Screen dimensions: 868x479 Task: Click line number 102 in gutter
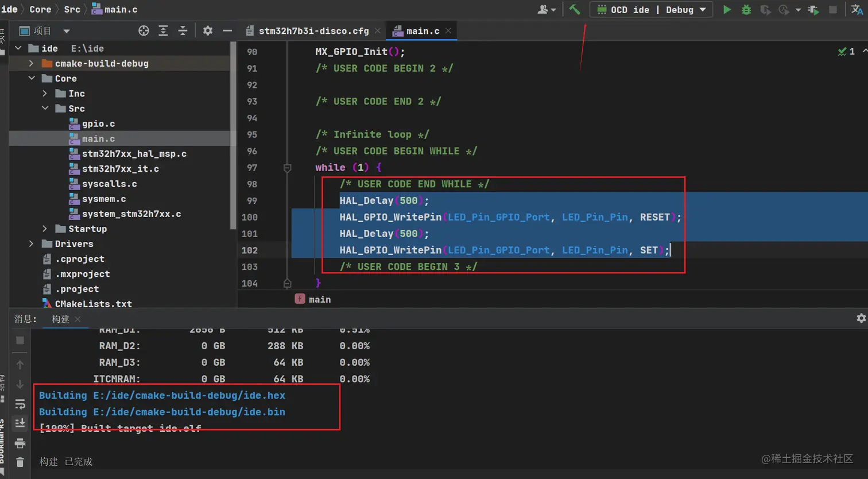click(249, 250)
